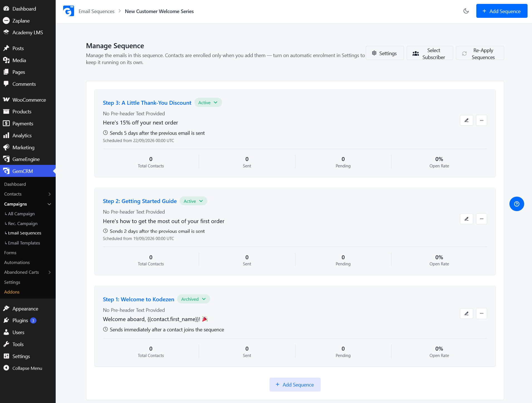Open Marketing in the sidebar

tap(28, 147)
